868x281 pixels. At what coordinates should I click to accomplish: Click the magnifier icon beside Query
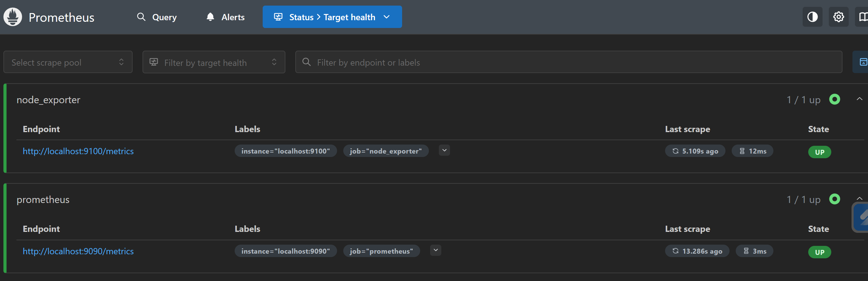click(141, 17)
